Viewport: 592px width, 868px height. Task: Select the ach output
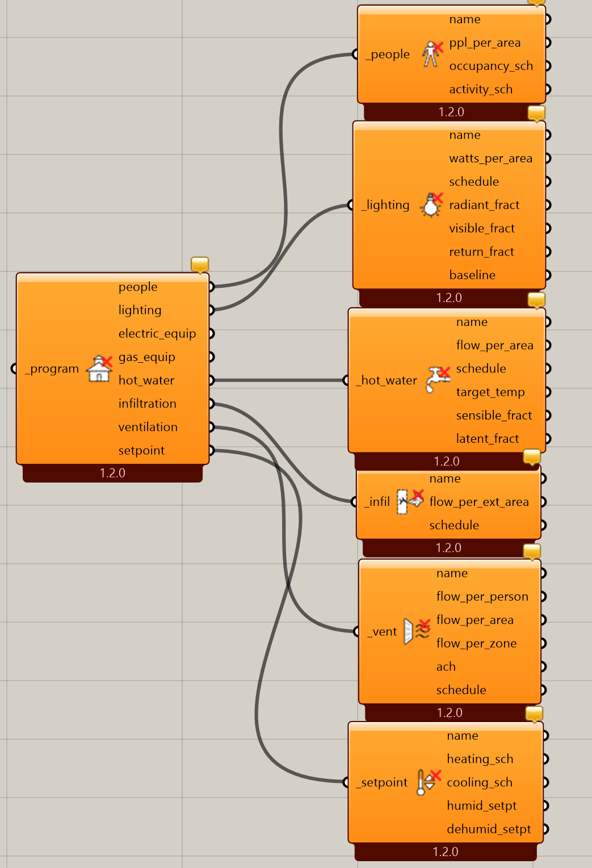(x=446, y=666)
